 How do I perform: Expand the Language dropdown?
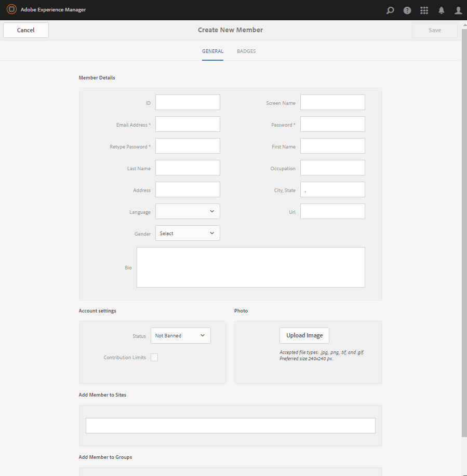coord(188,211)
